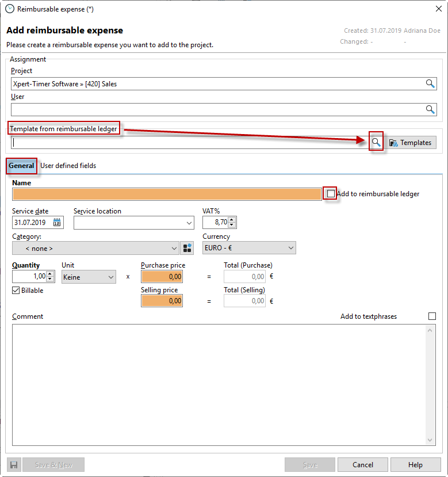This screenshot has width=448, height=477.
Task: Open the Category dropdown showing none
Action: (x=174, y=249)
